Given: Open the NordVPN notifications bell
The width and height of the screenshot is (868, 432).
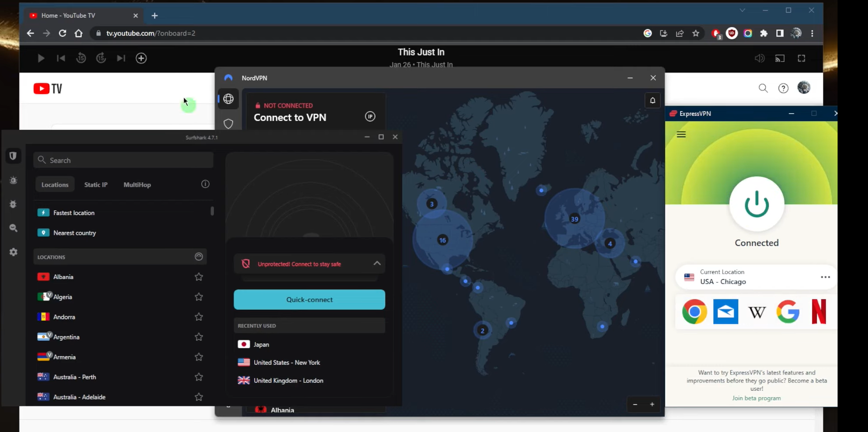Looking at the screenshot, I should pyautogui.click(x=652, y=101).
